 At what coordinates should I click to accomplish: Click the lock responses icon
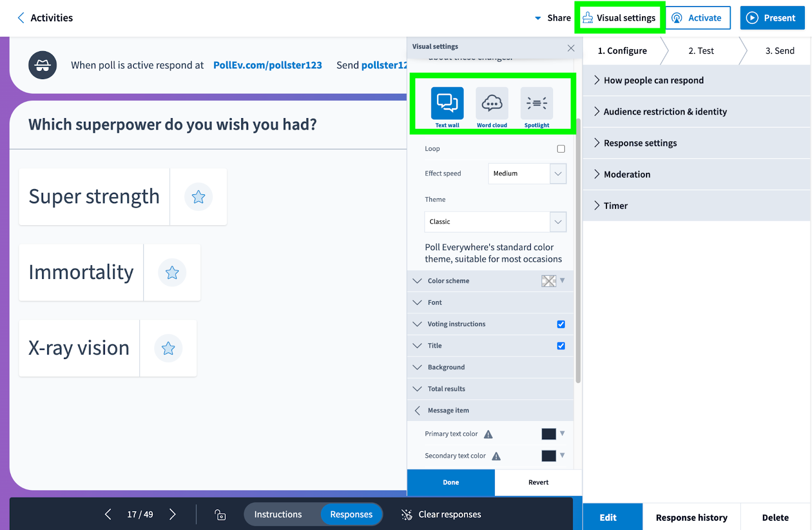(220, 515)
